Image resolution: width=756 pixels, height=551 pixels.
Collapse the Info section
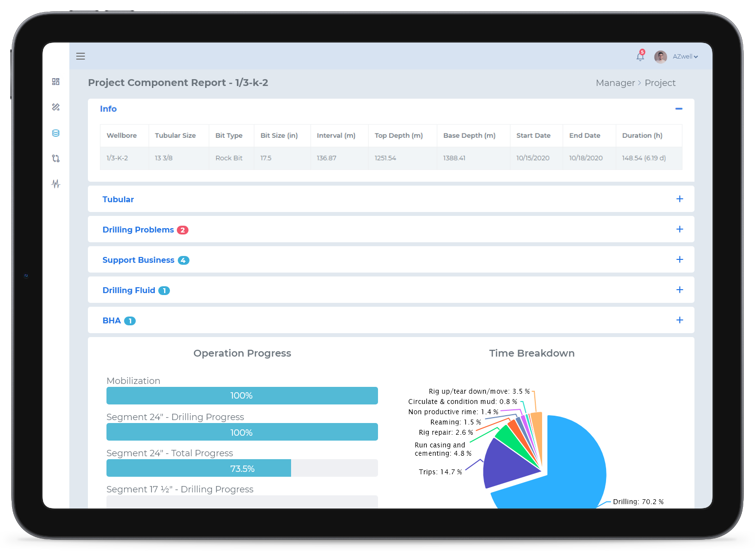pyautogui.click(x=678, y=108)
